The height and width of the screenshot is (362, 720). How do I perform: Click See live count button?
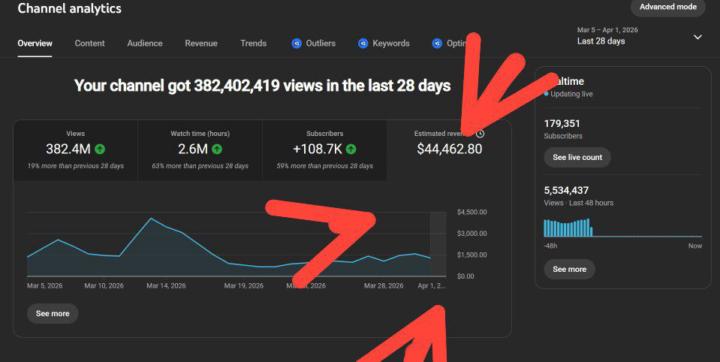click(577, 157)
